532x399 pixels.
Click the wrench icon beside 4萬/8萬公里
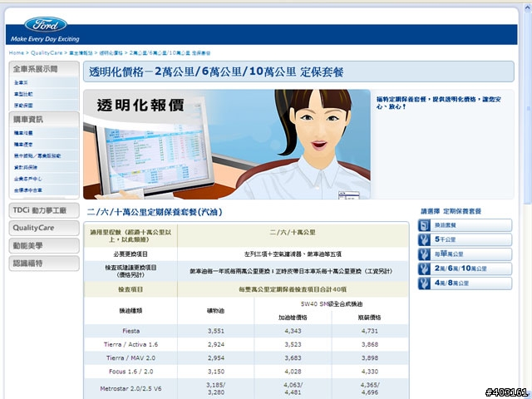[424, 283]
